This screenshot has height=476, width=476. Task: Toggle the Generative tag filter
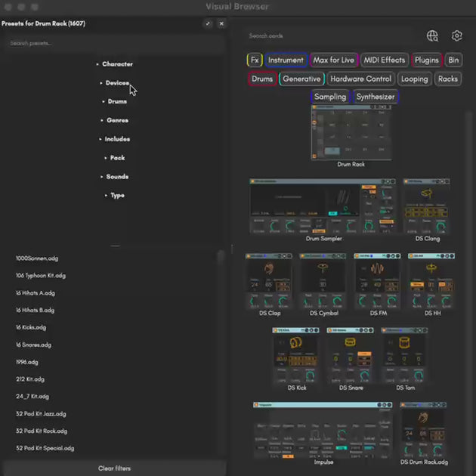pyautogui.click(x=301, y=79)
